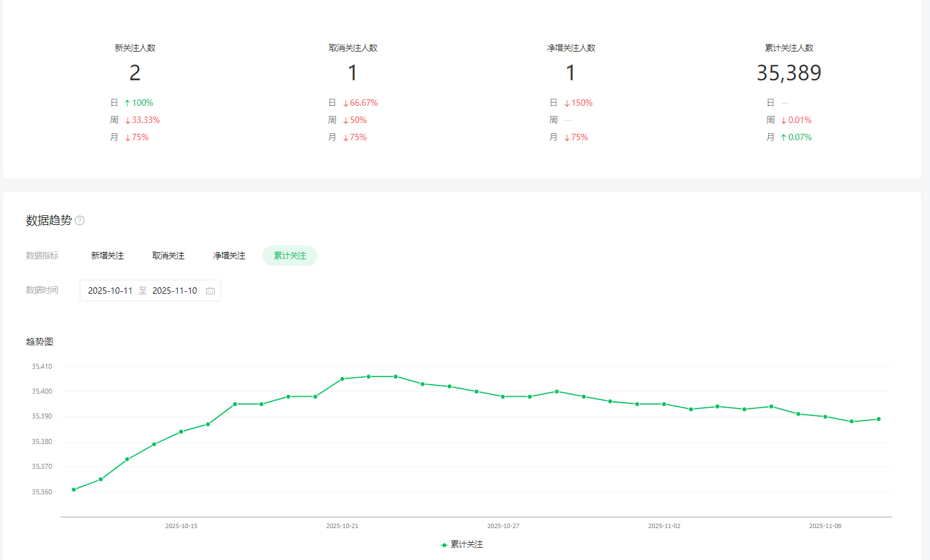Screen dimensions: 930x560
Task: Click the first data point on trend line
Action: 74,489
